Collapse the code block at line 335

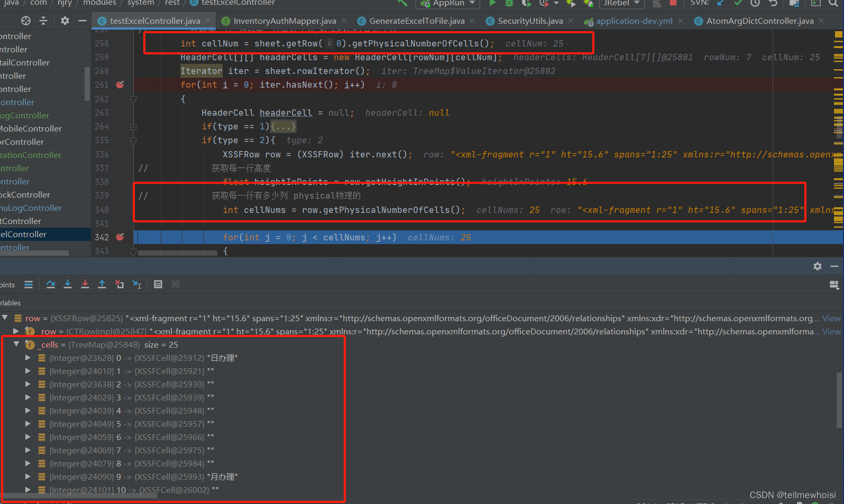(x=133, y=141)
